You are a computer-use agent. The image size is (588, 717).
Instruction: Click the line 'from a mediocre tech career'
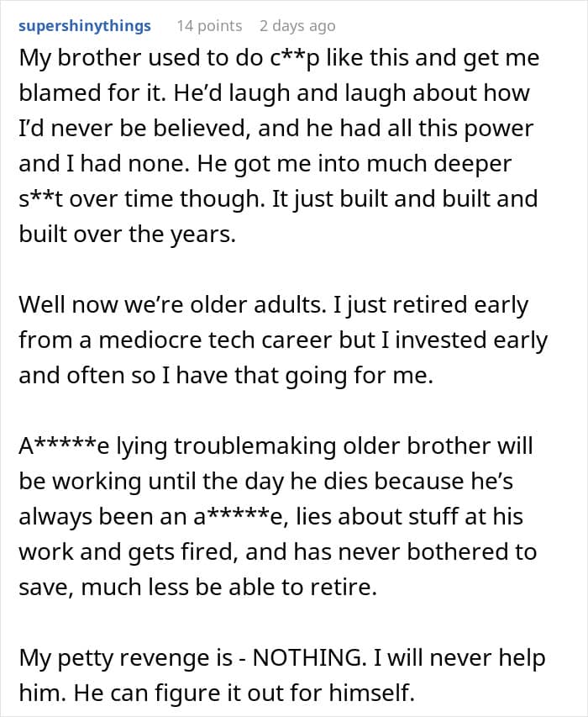[283, 340]
